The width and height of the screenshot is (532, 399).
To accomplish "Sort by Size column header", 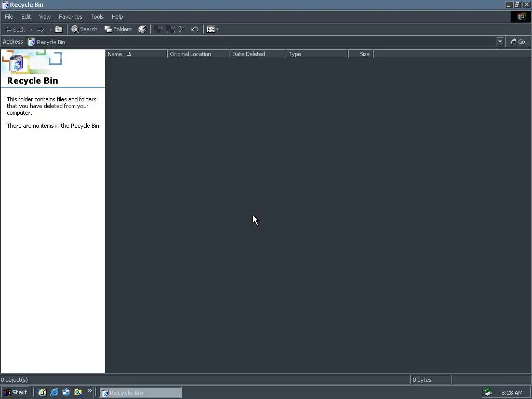I will (361, 54).
